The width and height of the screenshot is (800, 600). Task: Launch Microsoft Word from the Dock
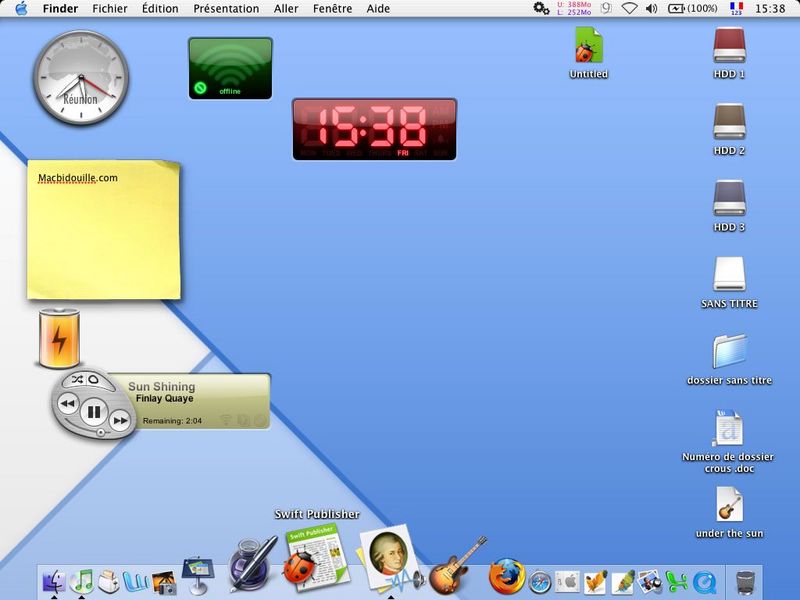136,581
